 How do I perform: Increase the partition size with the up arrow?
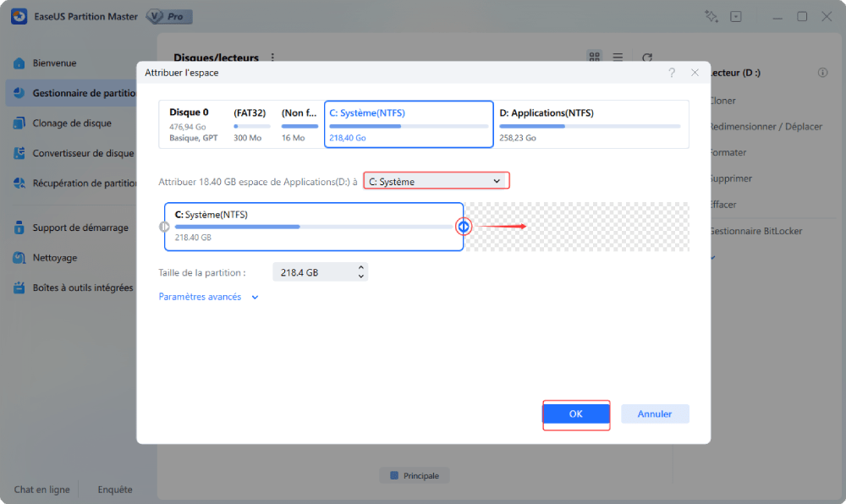(361, 267)
